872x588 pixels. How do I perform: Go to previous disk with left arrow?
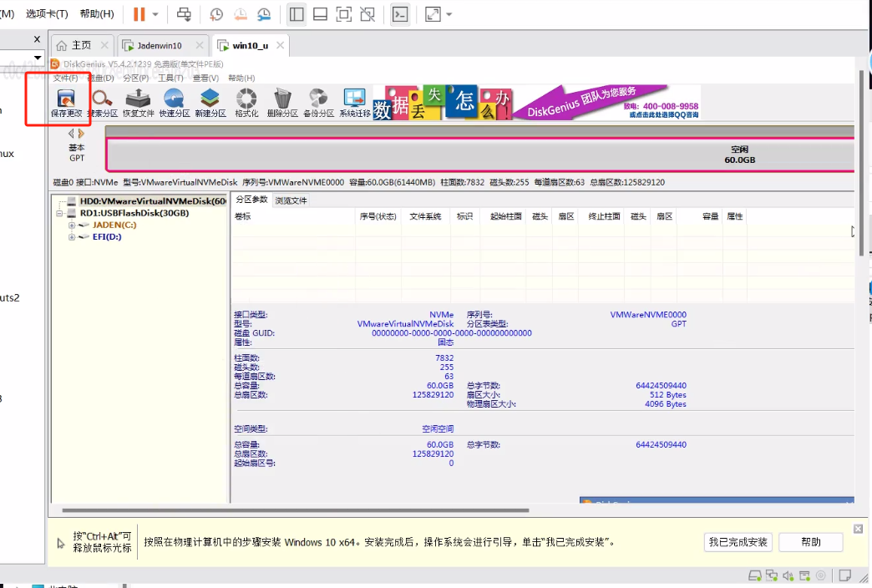(71, 134)
